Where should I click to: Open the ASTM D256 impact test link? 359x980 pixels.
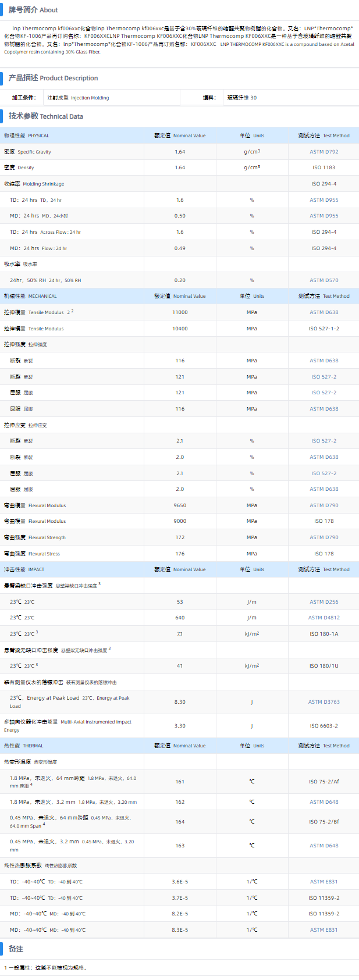(x=324, y=602)
